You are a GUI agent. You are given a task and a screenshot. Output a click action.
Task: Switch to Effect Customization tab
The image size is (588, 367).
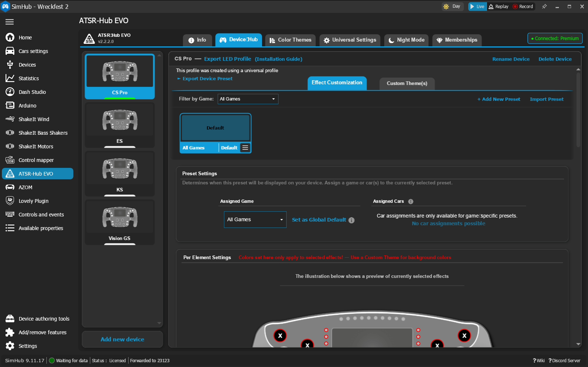[x=337, y=83]
